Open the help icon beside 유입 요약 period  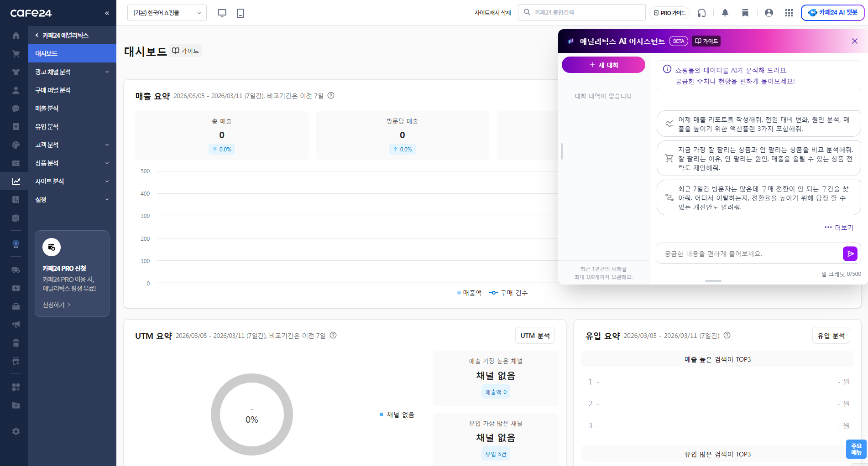coord(727,335)
